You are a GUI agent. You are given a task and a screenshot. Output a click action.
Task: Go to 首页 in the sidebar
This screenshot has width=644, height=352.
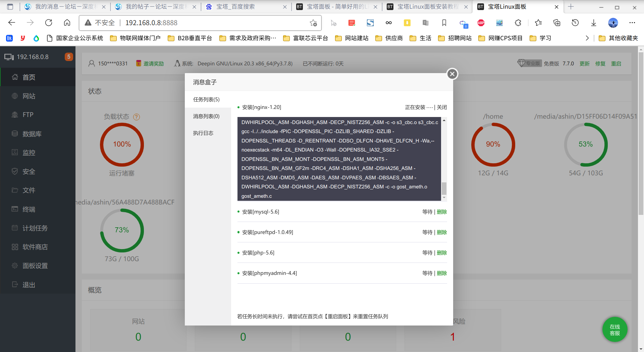[38, 77]
